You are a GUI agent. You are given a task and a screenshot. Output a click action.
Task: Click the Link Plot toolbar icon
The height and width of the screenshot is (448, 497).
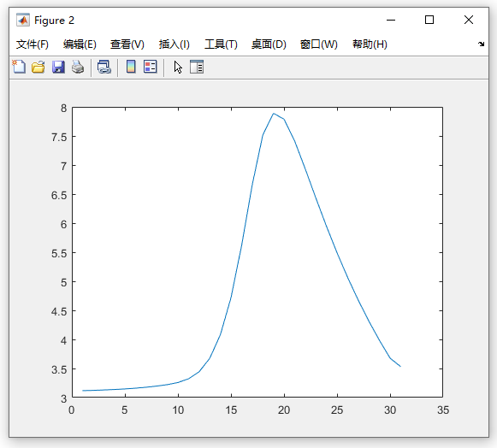(x=104, y=68)
